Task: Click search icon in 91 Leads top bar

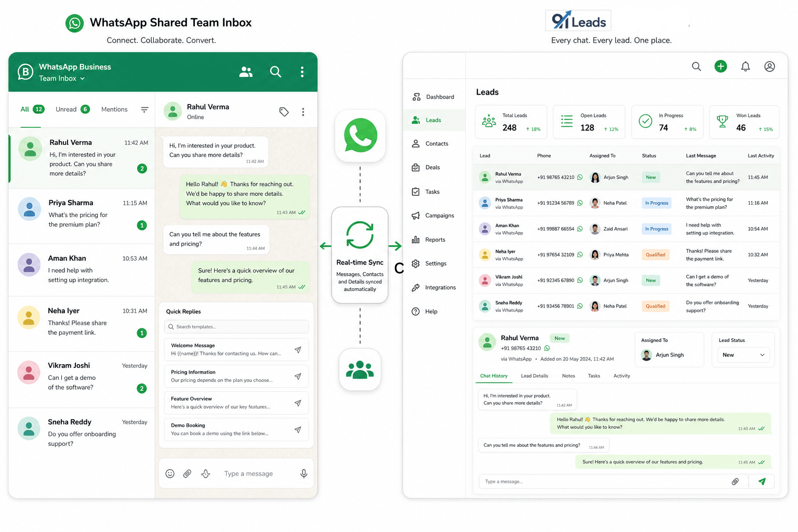Action: [696, 66]
